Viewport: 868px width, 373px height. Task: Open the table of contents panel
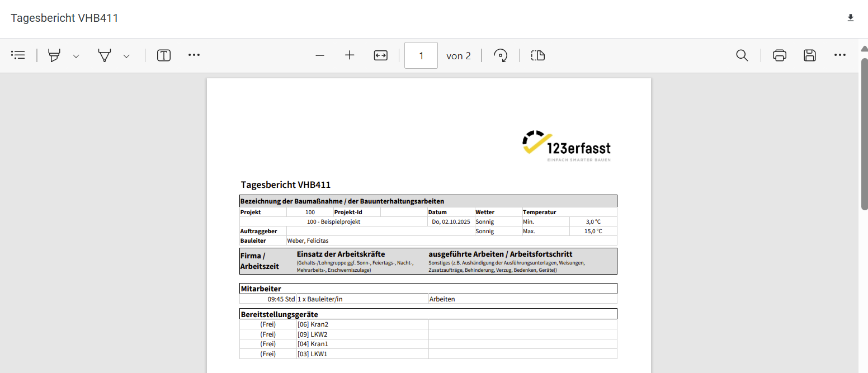[18, 55]
